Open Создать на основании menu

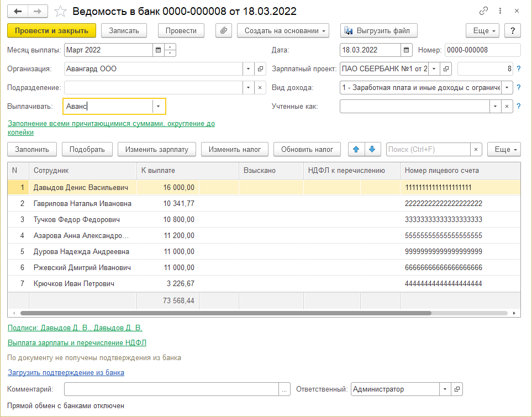pyautogui.click(x=283, y=30)
